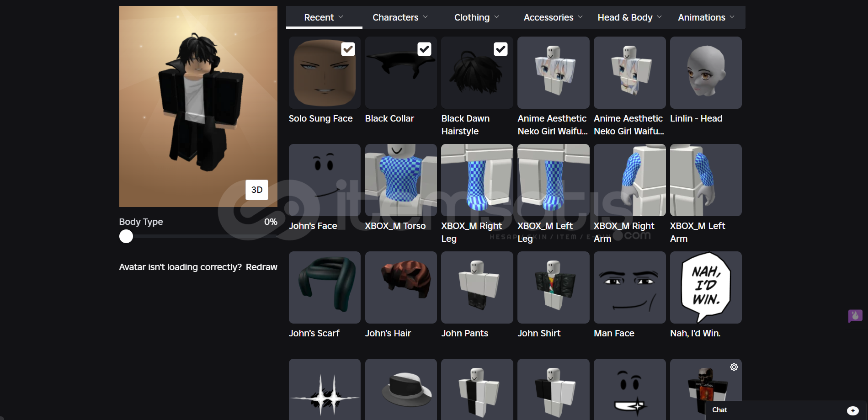Expand the Accessories dropdown chevron
This screenshot has width=868, height=420.
coord(580,17)
